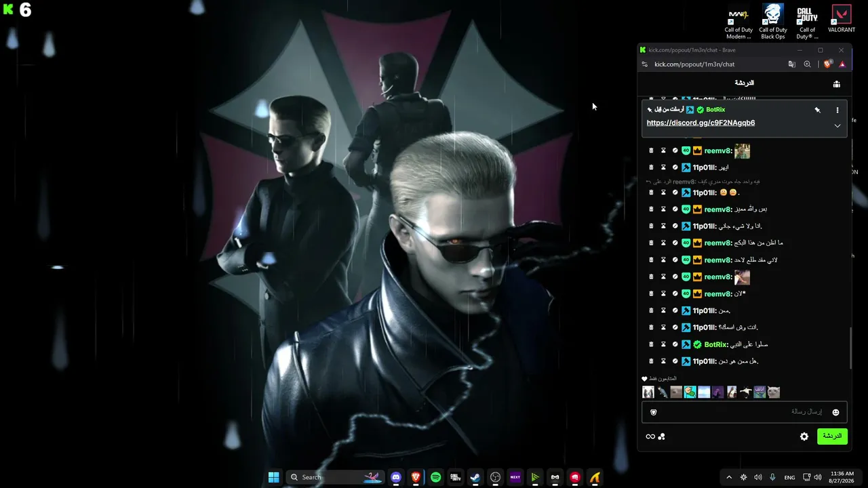Open the discord.gg/c9F2NAgqb6 link
The height and width of the screenshot is (488, 868).
(701, 123)
